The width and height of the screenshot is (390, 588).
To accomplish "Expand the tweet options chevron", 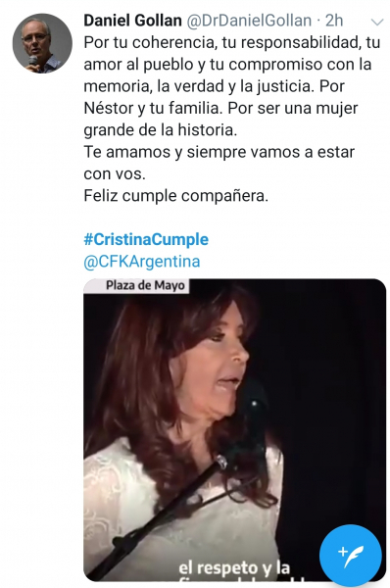I will [x=377, y=23].
